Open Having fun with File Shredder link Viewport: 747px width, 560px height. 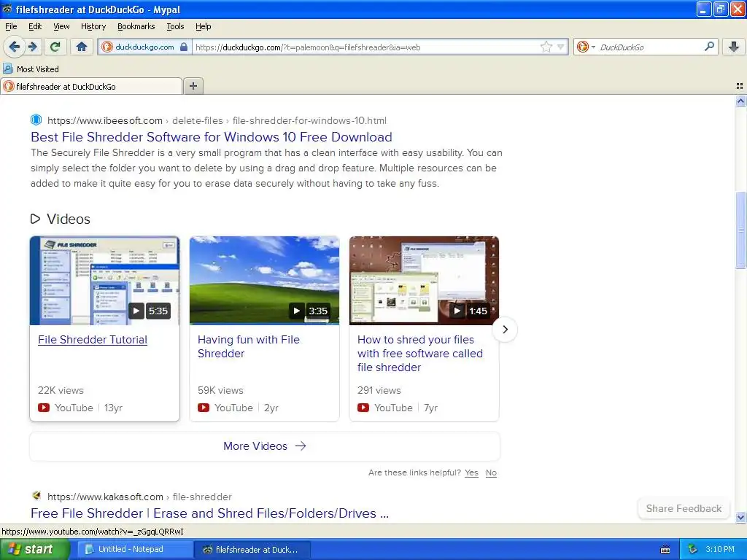(249, 346)
